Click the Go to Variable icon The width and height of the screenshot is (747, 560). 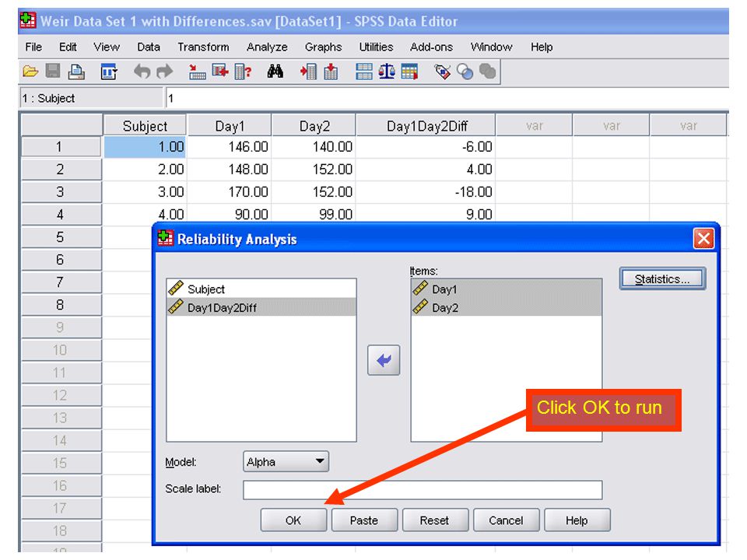[x=220, y=72]
